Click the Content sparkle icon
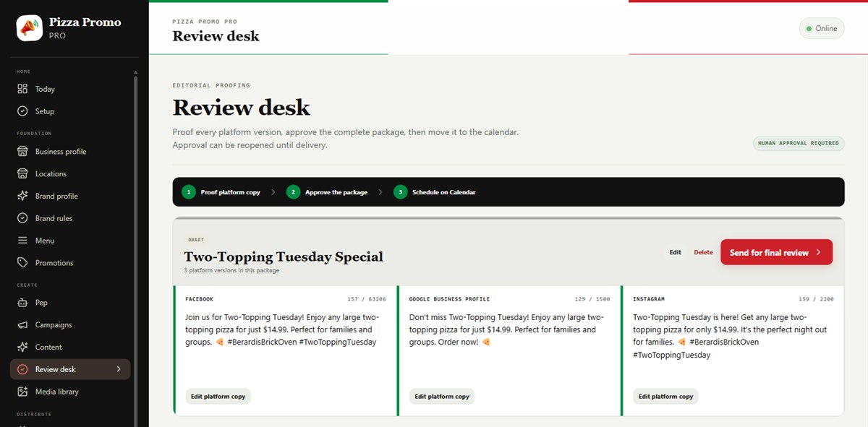This screenshot has height=427, width=868. 22,347
